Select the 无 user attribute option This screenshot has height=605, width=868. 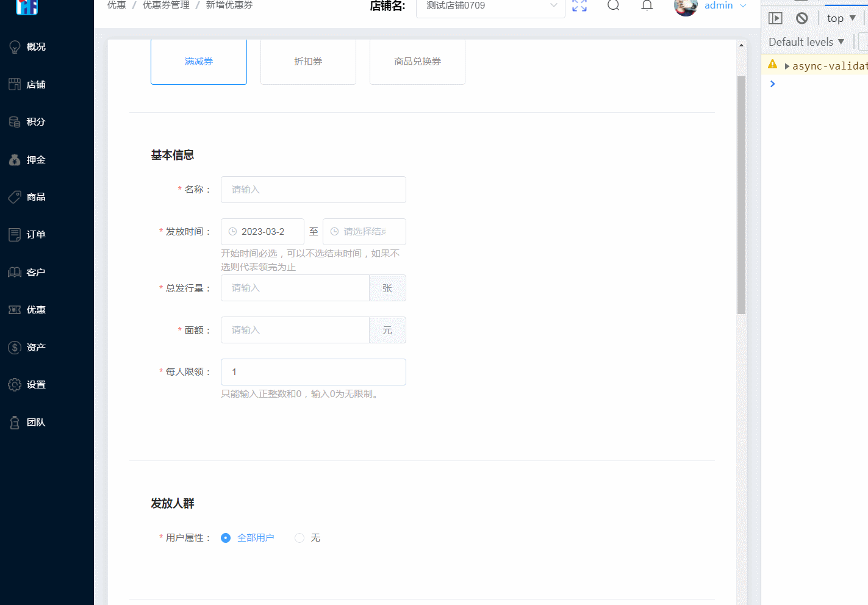[x=299, y=537]
